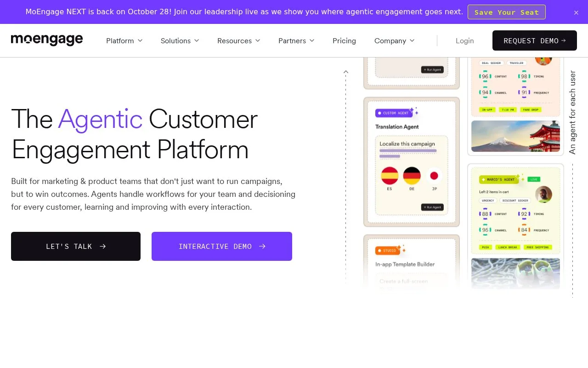The image size is (588, 368).
Task: Click the 'Localize this campaign' text
Action: coord(407,144)
